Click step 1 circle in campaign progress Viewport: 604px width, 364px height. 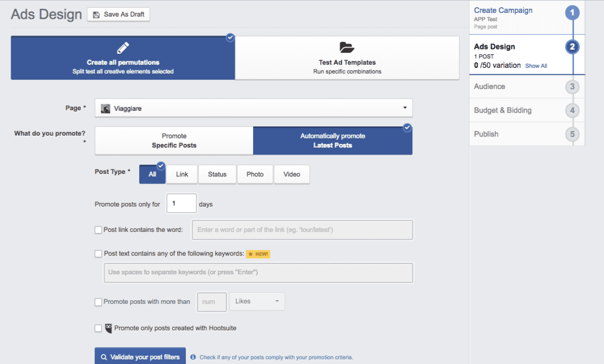point(572,13)
